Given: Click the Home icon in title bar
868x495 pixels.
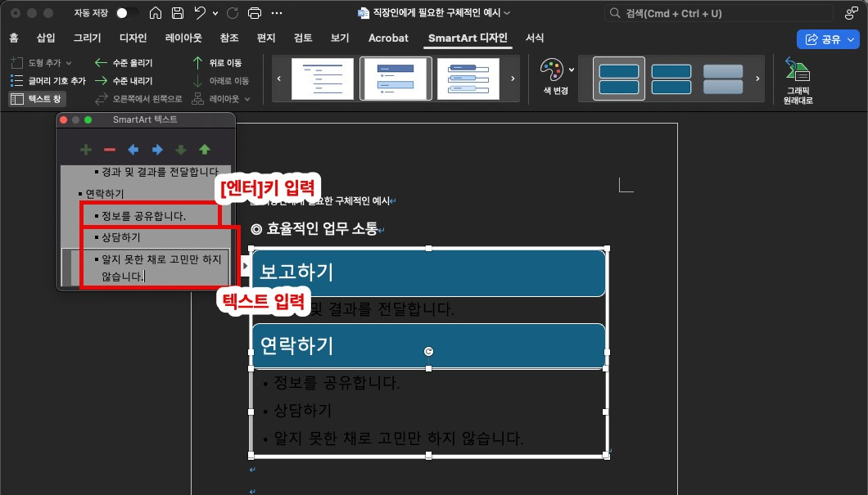Looking at the screenshot, I should (x=156, y=13).
